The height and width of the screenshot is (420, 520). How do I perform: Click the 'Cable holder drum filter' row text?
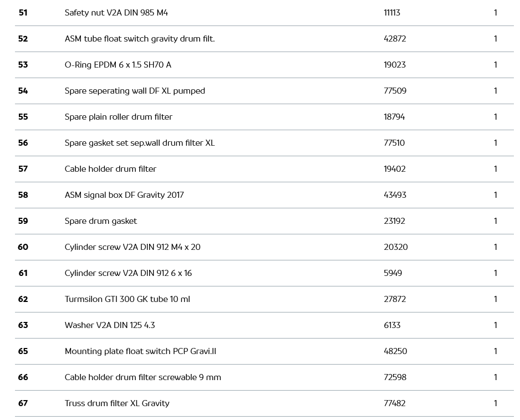(x=110, y=169)
